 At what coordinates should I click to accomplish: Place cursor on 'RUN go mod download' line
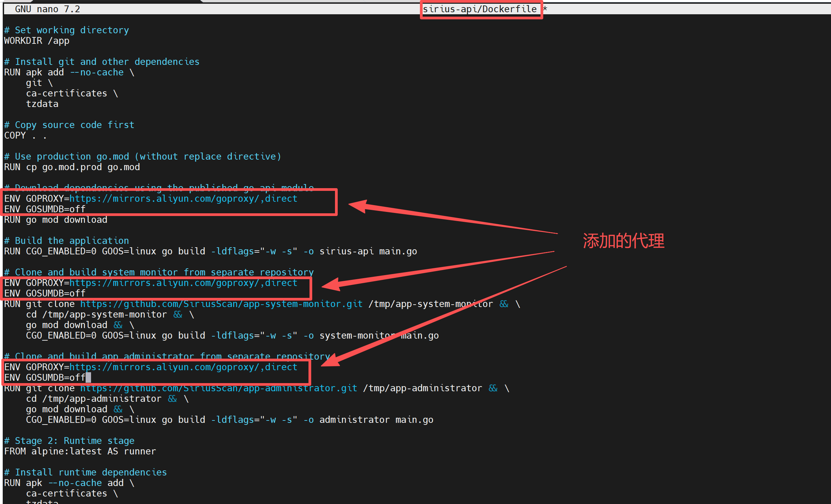click(56, 220)
